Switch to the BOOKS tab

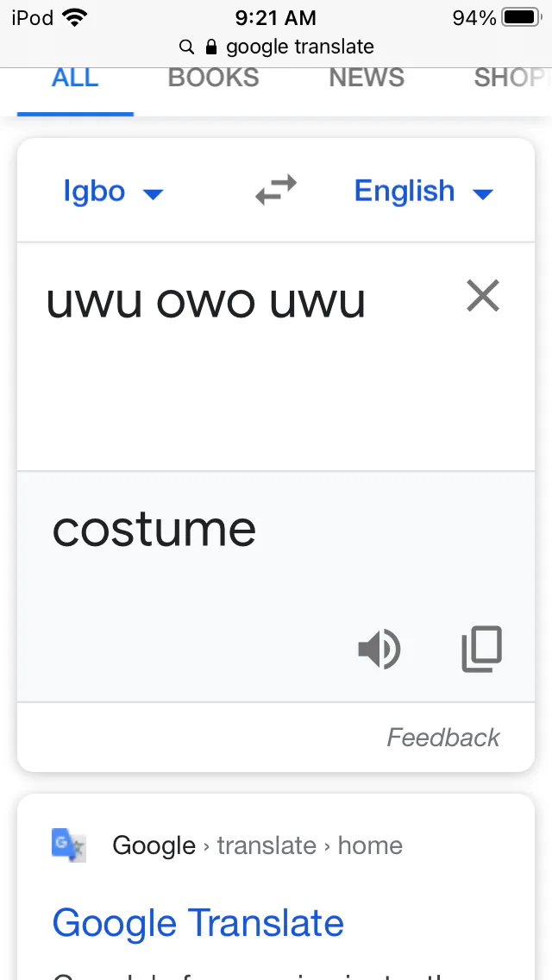pyautogui.click(x=213, y=78)
